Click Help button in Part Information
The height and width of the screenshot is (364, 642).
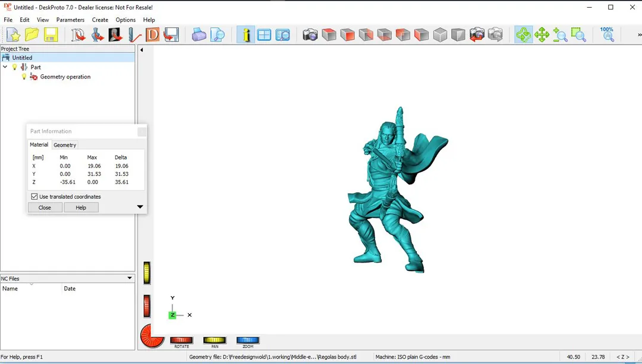[x=81, y=207]
